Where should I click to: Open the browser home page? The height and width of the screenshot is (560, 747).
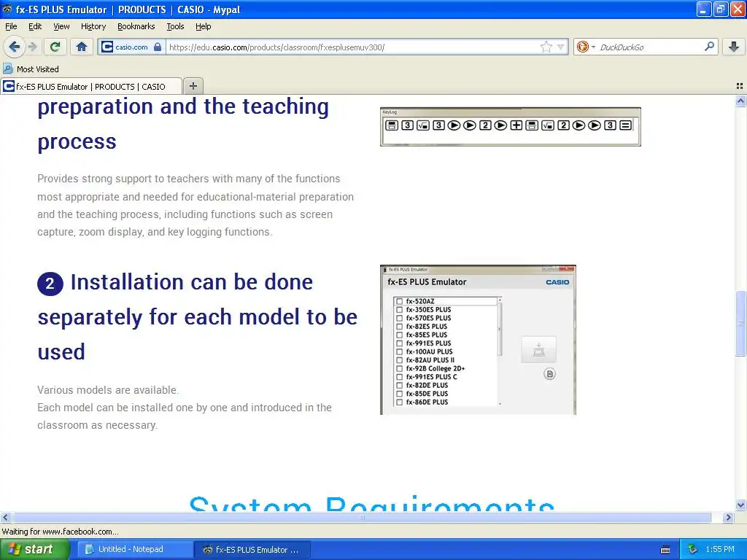82,47
